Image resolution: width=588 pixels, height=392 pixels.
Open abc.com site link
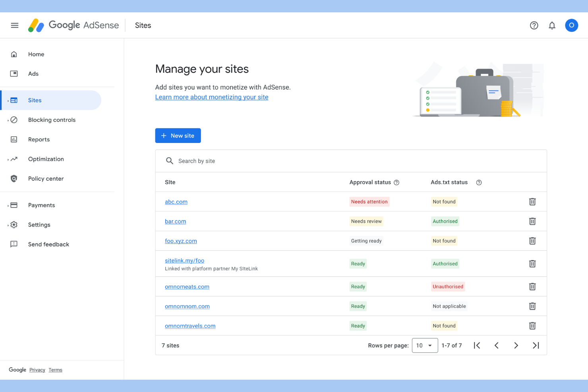pyautogui.click(x=176, y=202)
